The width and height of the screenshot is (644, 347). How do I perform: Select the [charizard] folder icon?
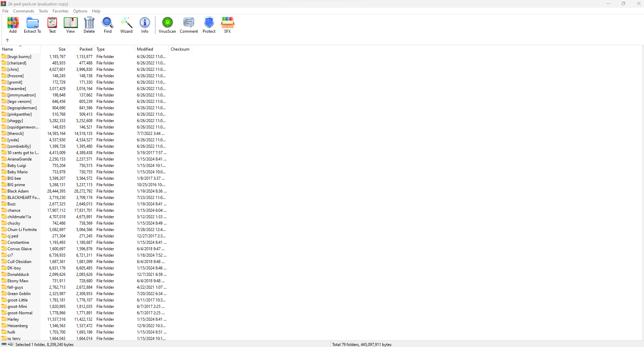(4, 63)
